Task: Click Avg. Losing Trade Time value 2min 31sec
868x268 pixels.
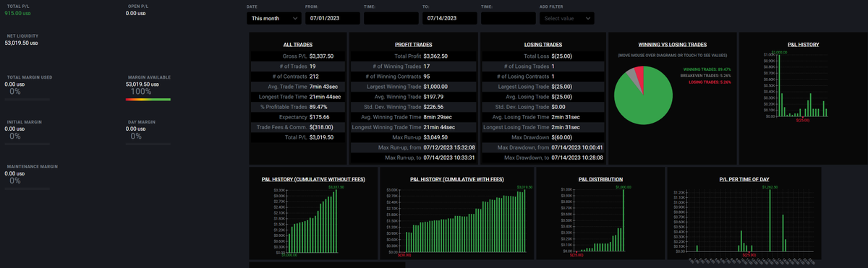Action: 566,116
